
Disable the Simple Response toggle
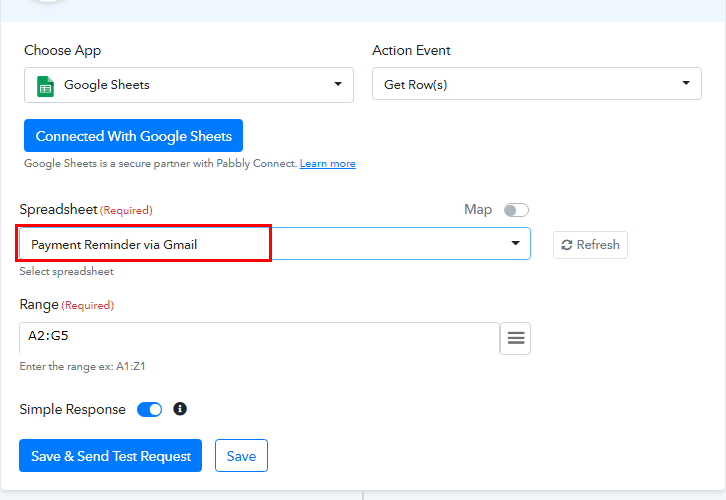tap(150, 410)
